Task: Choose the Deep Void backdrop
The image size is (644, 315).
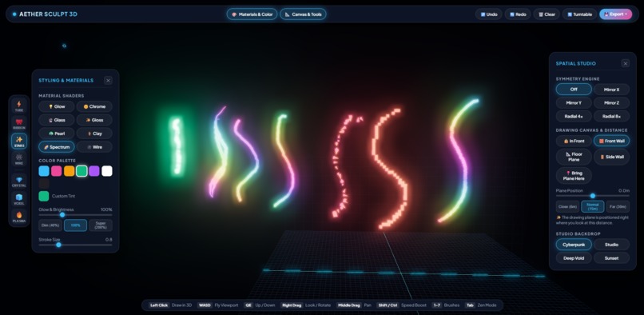Action: (x=574, y=258)
